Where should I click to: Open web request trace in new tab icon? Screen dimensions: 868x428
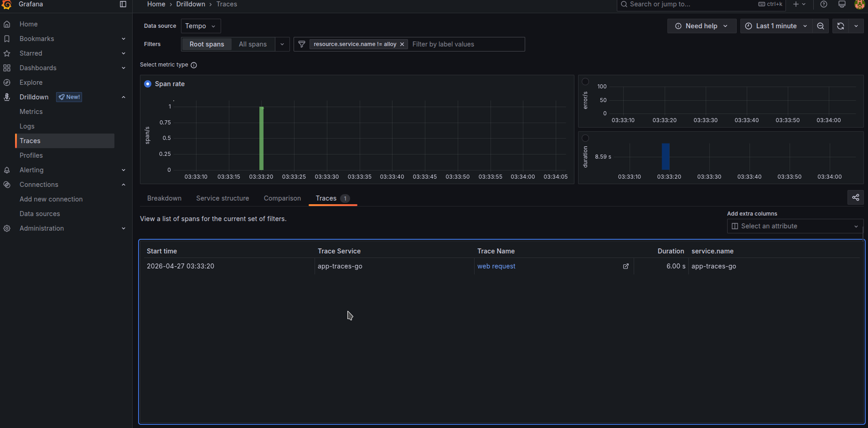[x=625, y=266]
